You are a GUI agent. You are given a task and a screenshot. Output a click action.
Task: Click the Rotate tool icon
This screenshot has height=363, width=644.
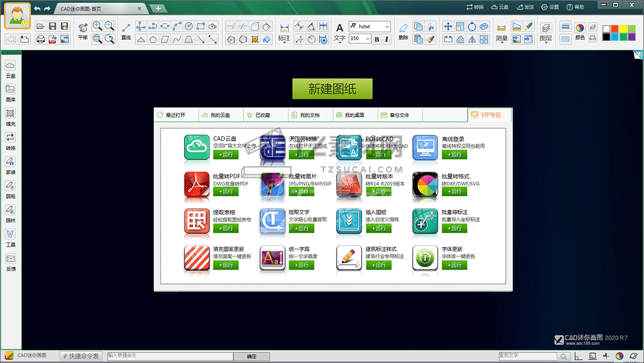[x=472, y=26]
